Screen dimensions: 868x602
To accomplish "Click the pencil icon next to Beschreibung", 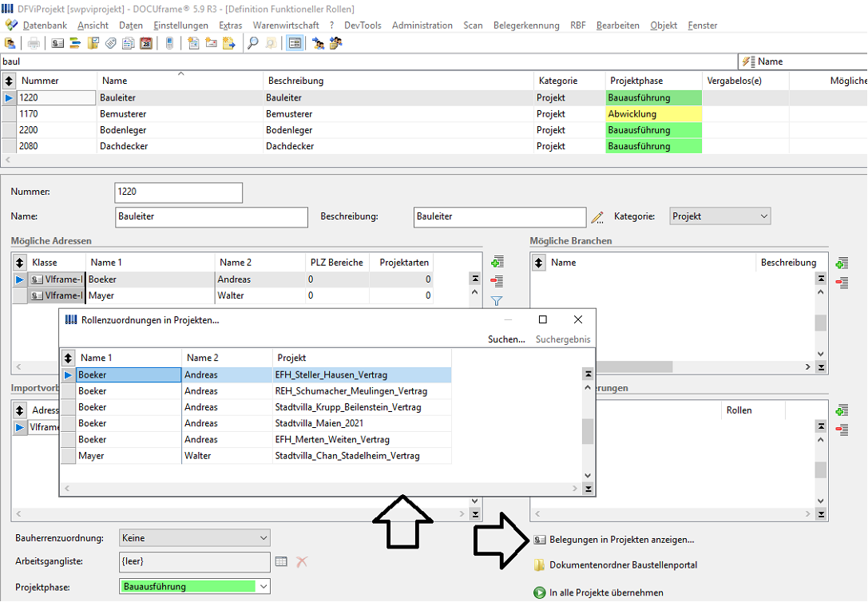I will (x=597, y=217).
